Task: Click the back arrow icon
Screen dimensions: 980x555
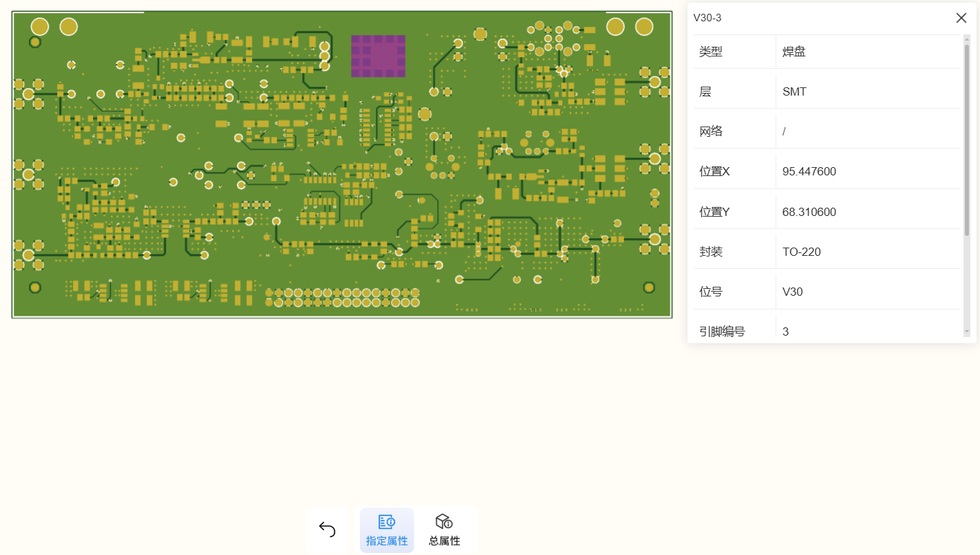Action: click(x=327, y=529)
